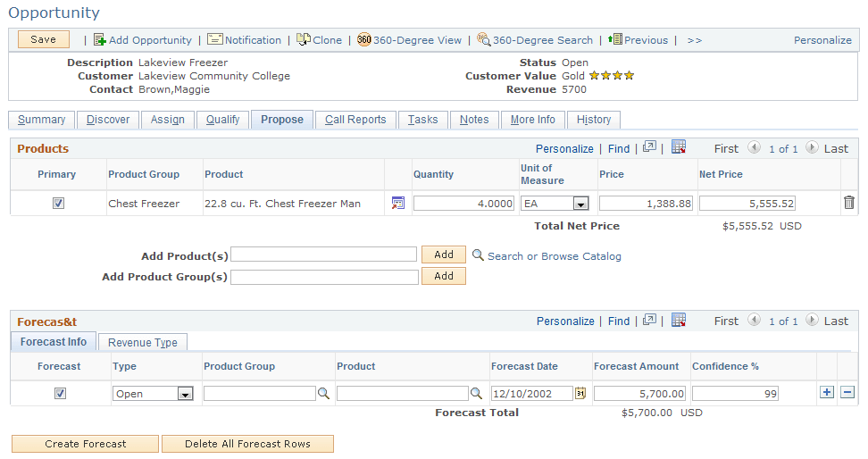Viewport: 868px width, 459px height.
Task: Click the Add Product(s) text field
Action: tap(324, 255)
